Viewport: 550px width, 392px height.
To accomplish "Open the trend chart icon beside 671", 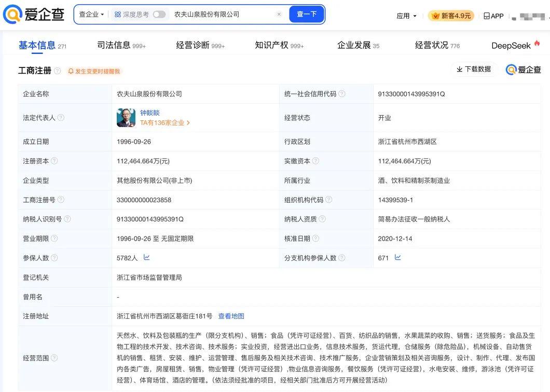I will 398,257.
